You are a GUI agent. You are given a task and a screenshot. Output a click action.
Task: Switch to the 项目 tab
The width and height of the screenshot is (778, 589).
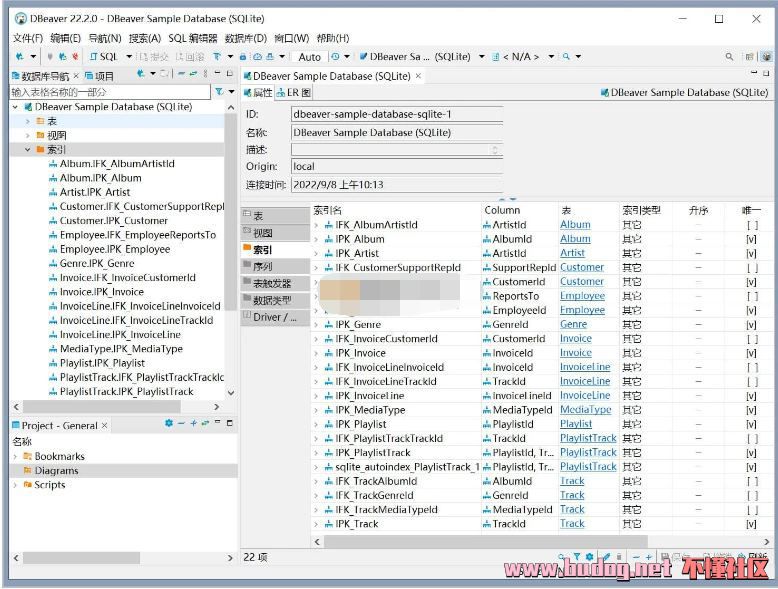point(99,76)
